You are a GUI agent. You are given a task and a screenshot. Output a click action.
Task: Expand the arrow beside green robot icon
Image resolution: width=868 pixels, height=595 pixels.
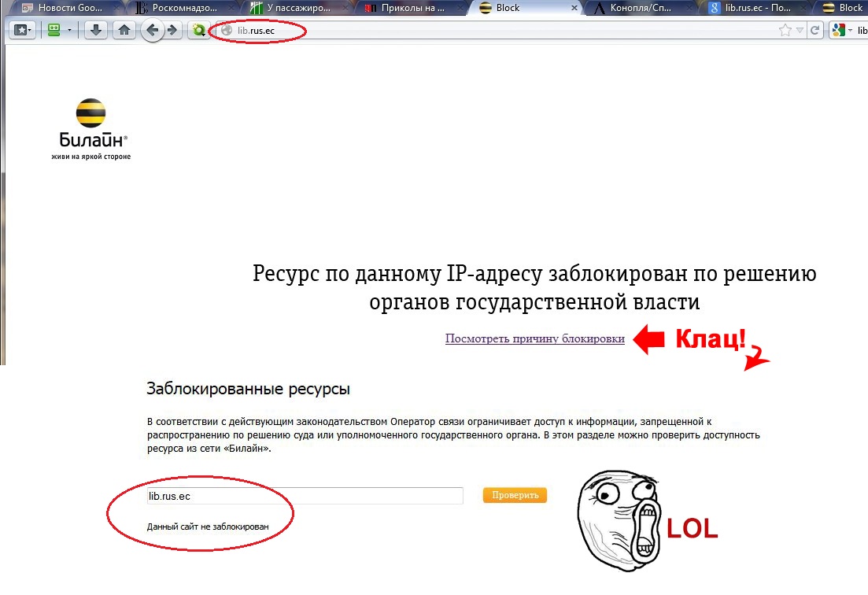69,30
